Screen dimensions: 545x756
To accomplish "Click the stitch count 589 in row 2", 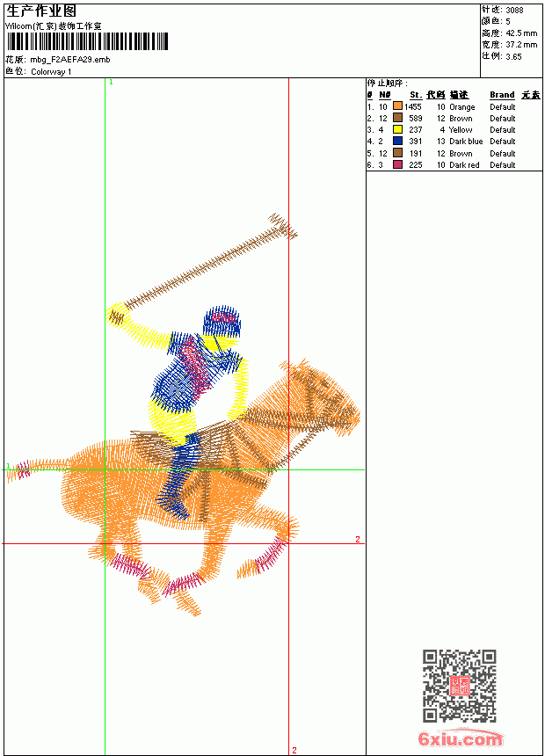I will coord(415,118).
